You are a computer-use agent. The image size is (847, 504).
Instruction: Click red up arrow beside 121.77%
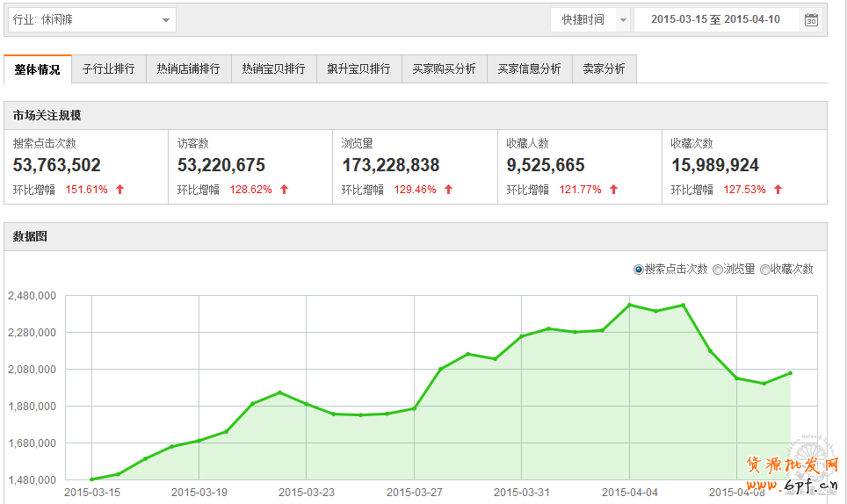[x=613, y=190]
